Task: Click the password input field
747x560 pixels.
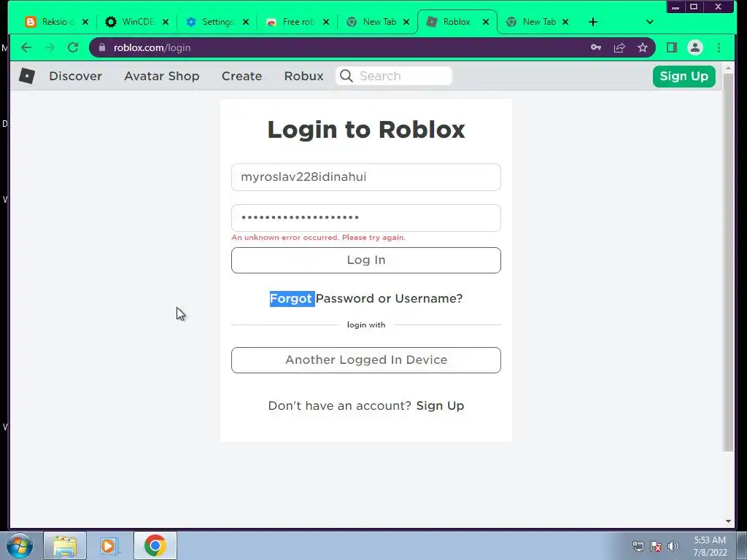Action: [366, 218]
